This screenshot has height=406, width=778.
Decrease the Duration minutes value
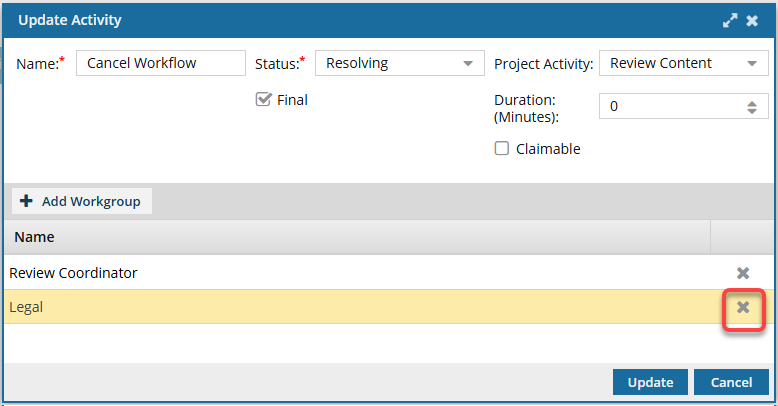[x=751, y=110]
